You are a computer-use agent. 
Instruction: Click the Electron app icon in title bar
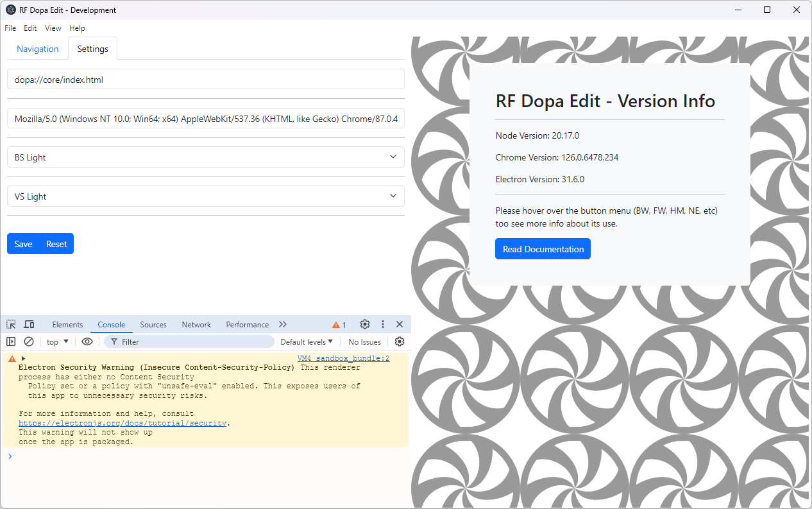coord(10,10)
